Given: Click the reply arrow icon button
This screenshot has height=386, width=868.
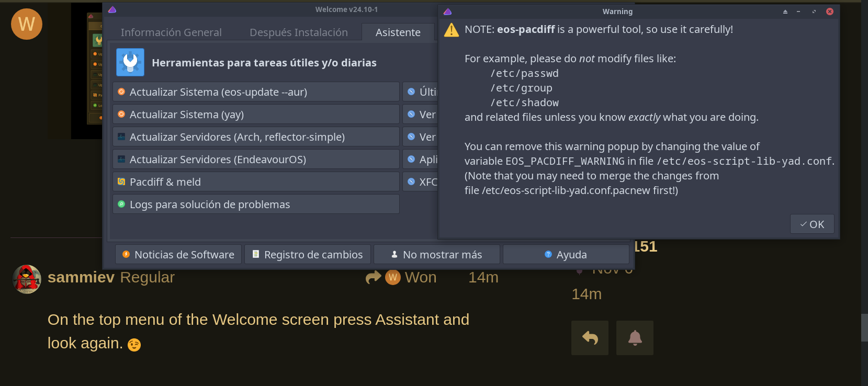Looking at the screenshot, I should [x=590, y=338].
